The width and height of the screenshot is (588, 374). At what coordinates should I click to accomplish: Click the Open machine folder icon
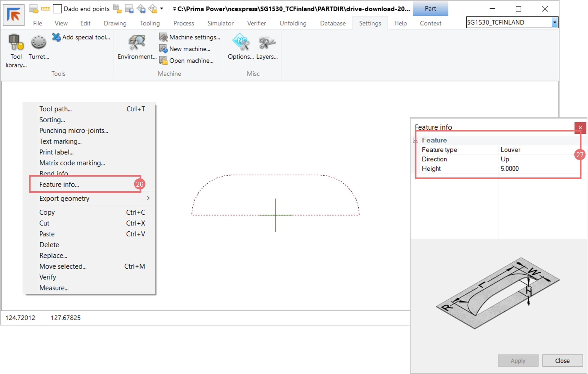(163, 61)
